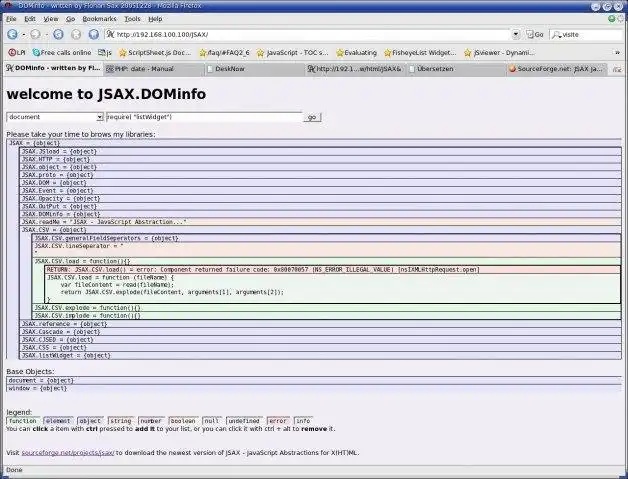Click the 'Done' status bar text
The image size is (628, 479).
click(14, 470)
